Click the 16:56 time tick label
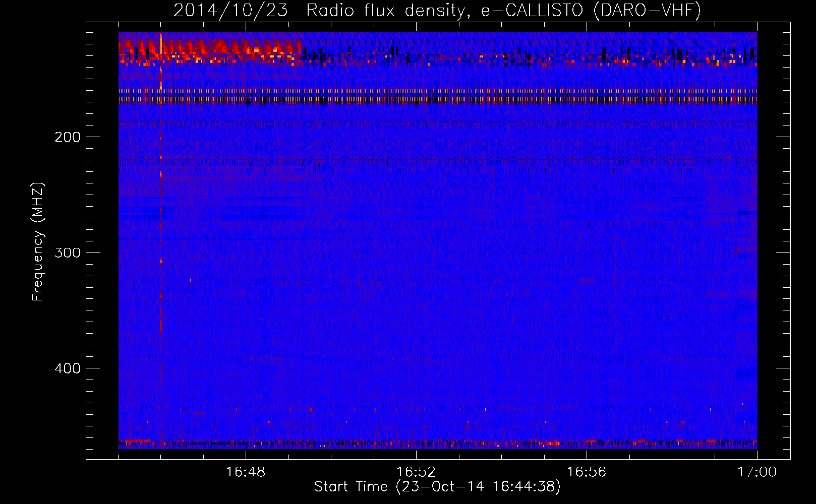 (x=587, y=472)
